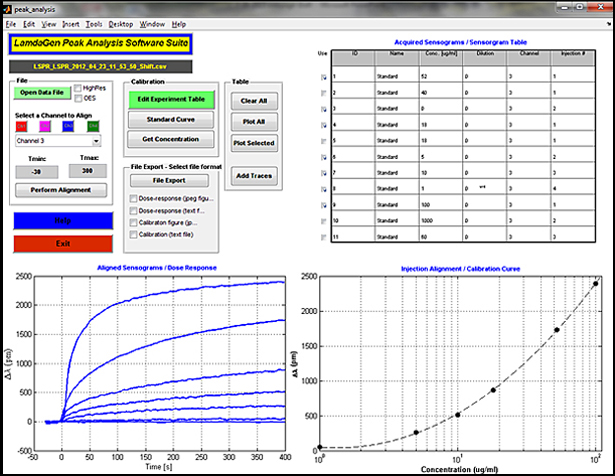Tick Calibraton figure (jp...) export option
This screenshot has height=476, width=615.
pos(133,223)
